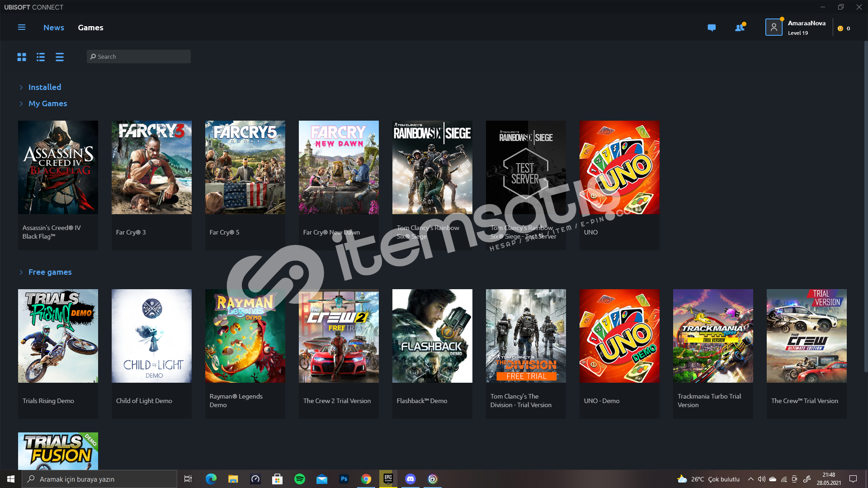Switch to compact list view icon
Image resolution: width=868 pixels, height=488 pixels.
[60, 57]
